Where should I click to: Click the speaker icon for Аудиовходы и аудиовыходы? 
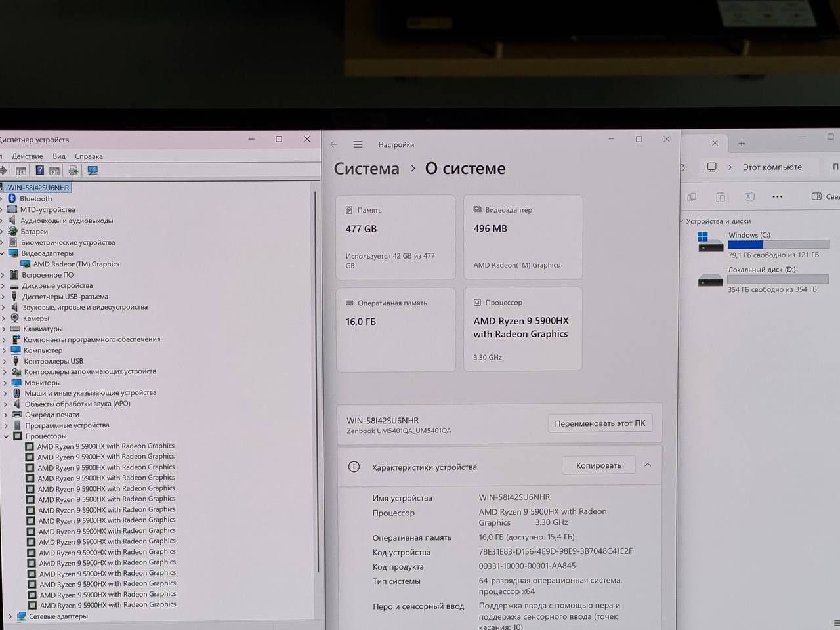pos(12,220)
